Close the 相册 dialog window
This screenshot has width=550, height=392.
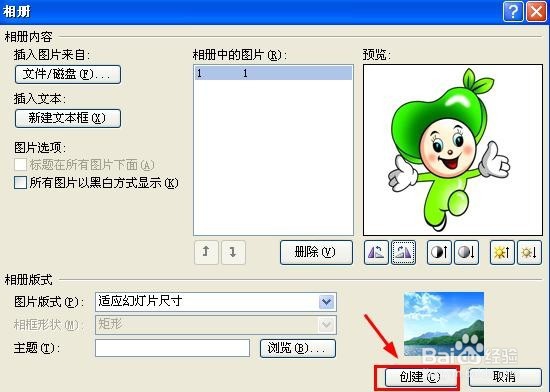[536, 12]
